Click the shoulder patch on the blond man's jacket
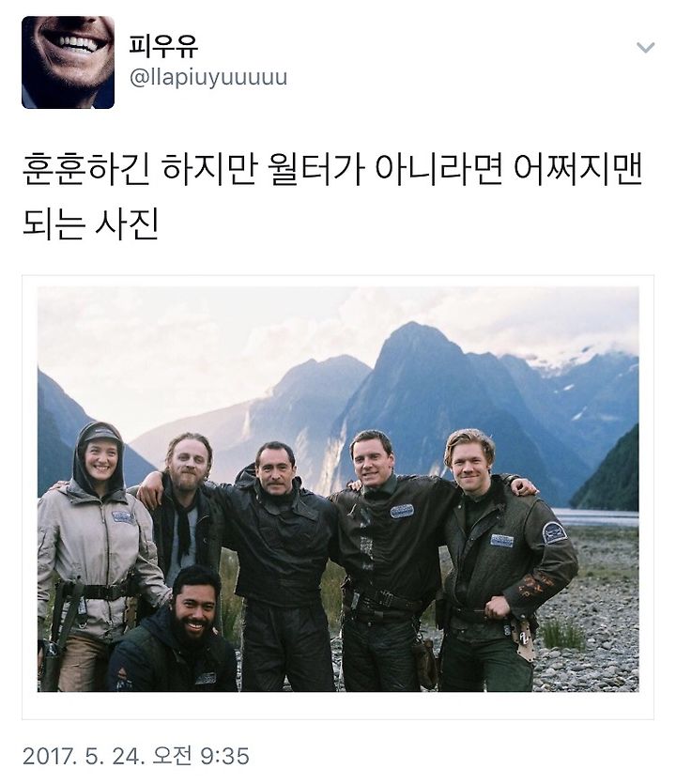Viewport: 676px width, 784px height. click(x=555, y=533)
